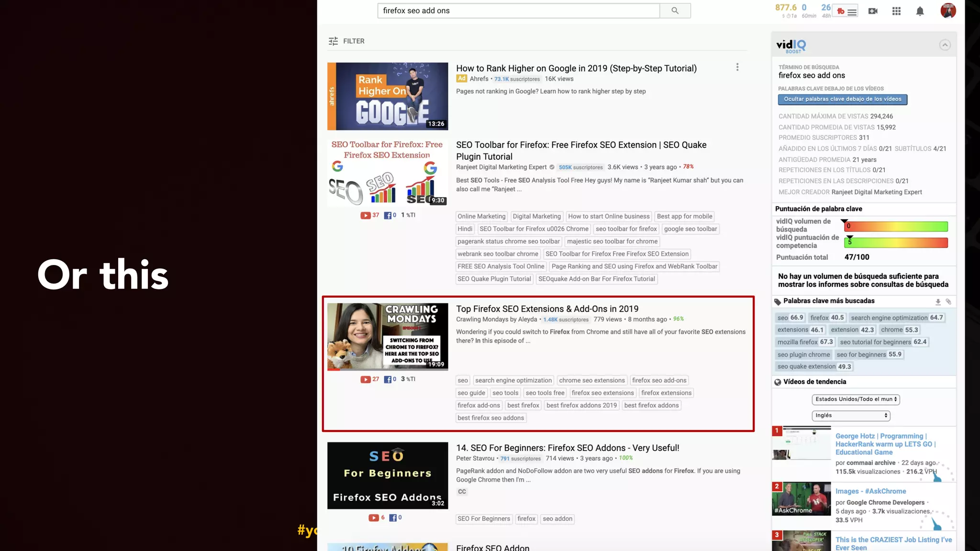Open Peter Stavrou channel link
Screen dimensions: 980x551
(x=475, y=459)
